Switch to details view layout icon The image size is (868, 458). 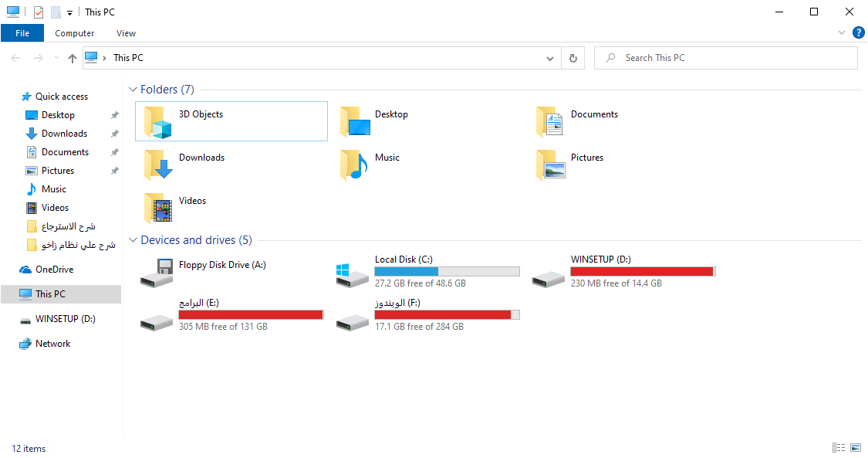(x=839, y=448)
